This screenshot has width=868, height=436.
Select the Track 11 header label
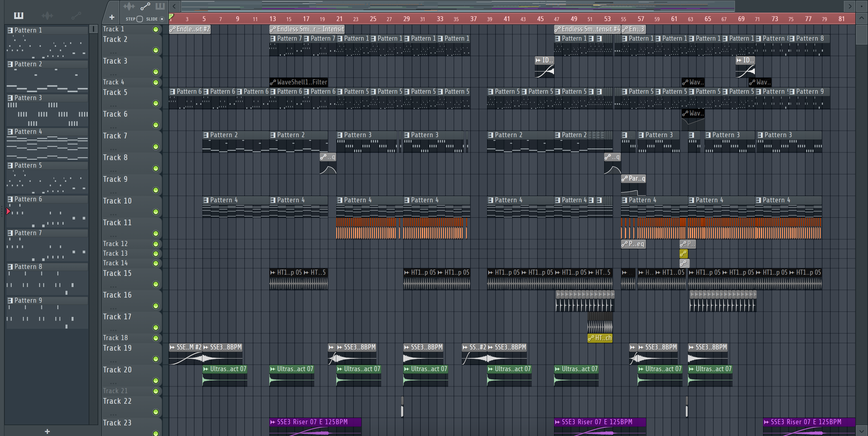pyautogui.click(x=117, y=223)
